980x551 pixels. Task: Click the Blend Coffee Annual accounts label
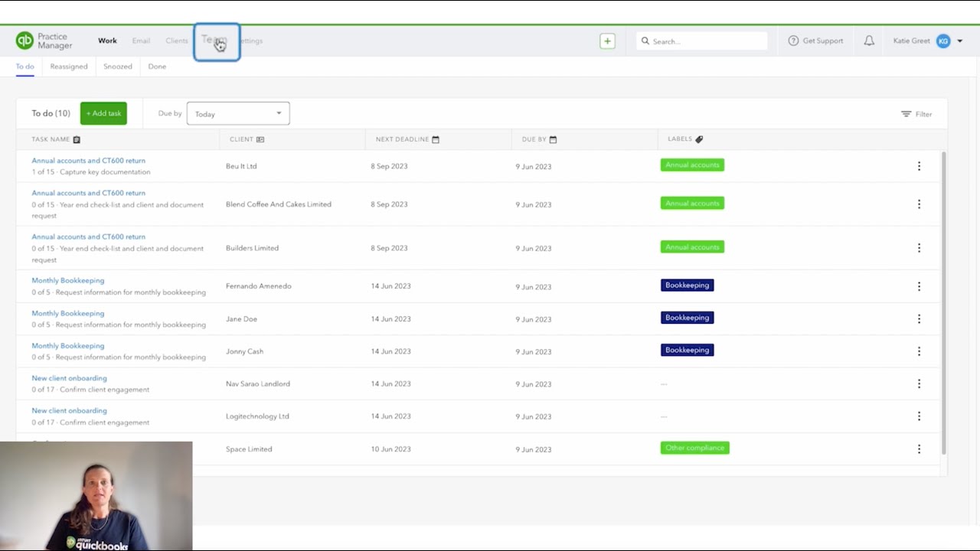tap(692, 203)
